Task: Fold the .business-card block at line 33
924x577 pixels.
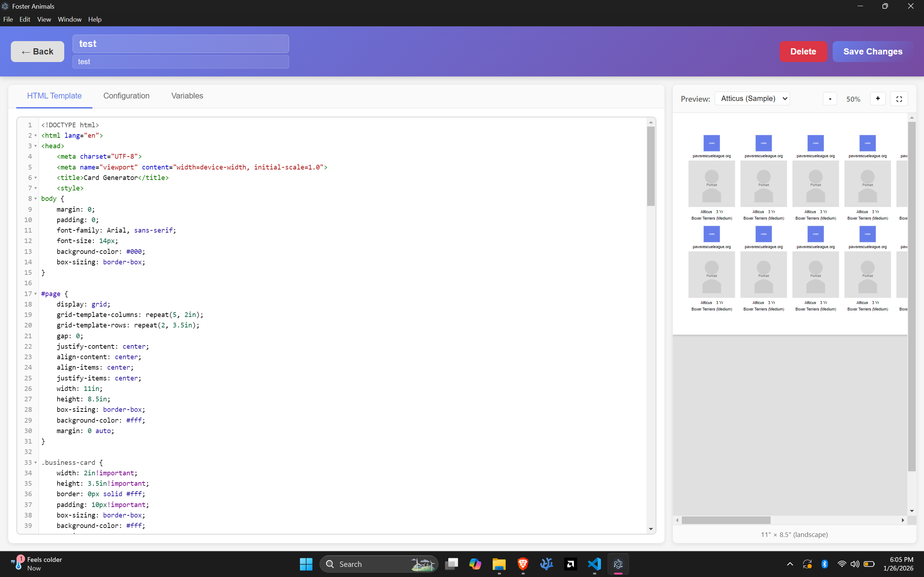Action: [x=35, y=463]
